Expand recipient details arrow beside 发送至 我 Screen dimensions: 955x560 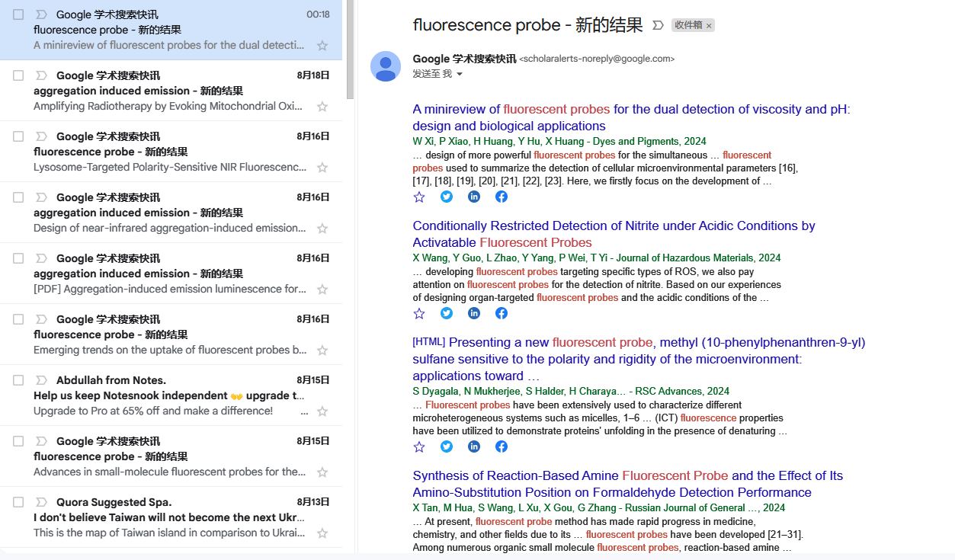(460, 75)
